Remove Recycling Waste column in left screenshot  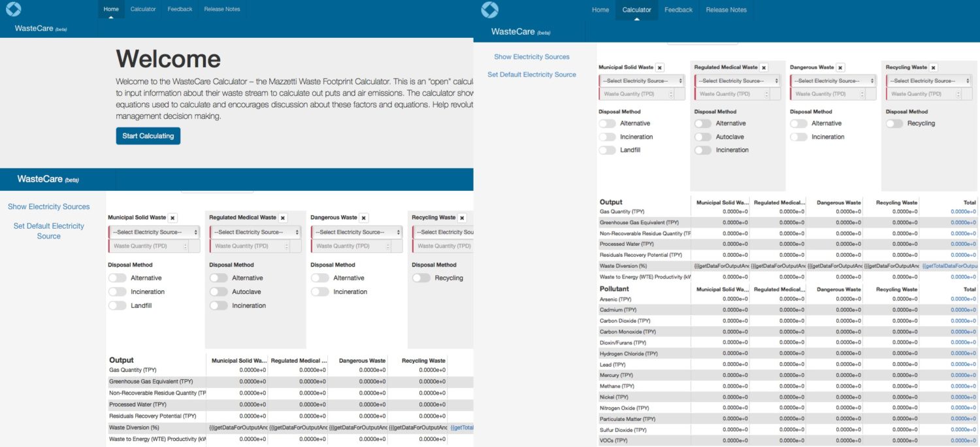point(462,218)
